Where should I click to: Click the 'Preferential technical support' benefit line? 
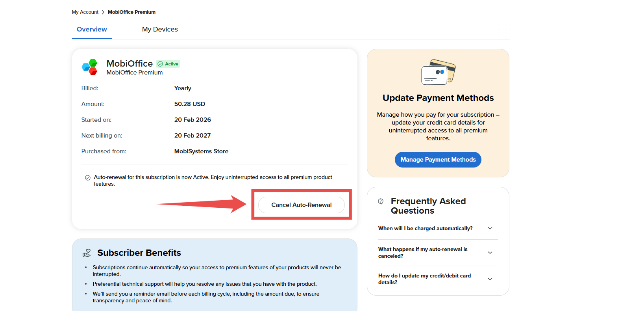[205, 284]
